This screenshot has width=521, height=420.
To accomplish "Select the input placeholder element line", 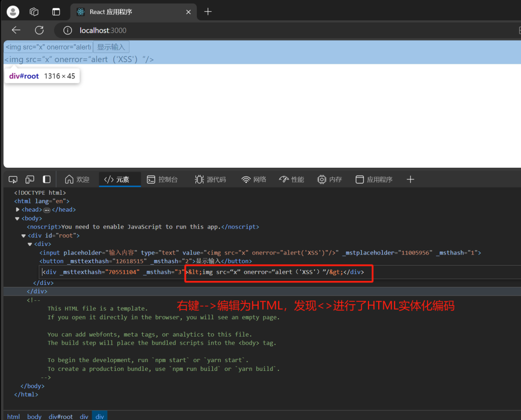I will 260,253.
